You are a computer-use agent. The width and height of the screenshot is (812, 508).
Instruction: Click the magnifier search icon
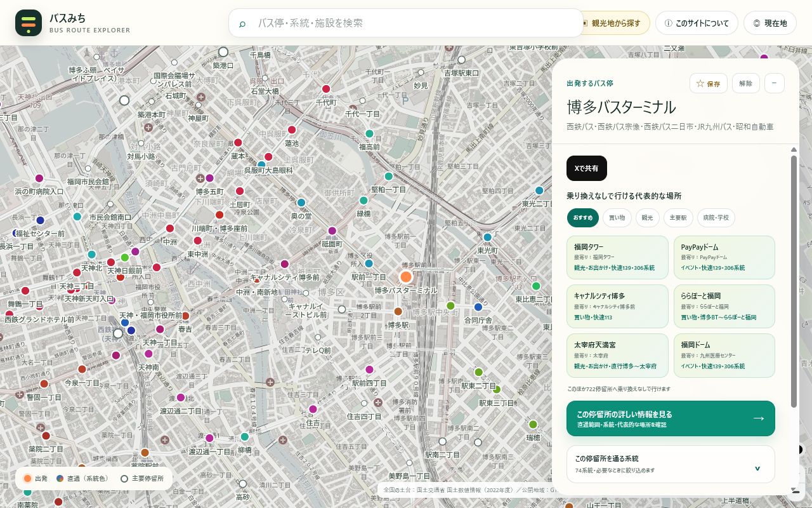(x=242, y=23)
